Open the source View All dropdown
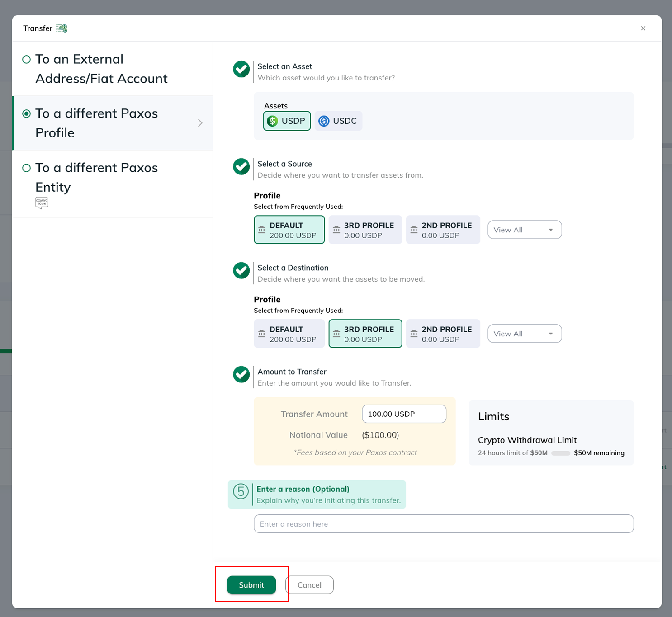 click(x=525, y=230)
